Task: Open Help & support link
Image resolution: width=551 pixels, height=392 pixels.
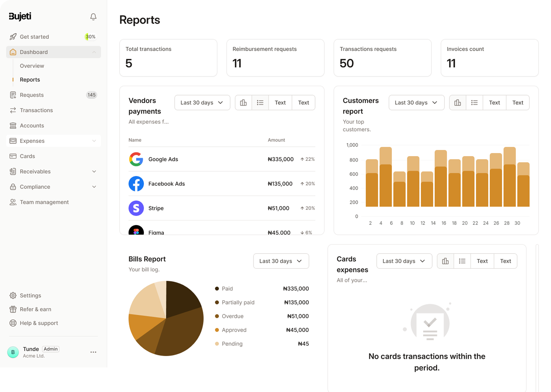Action: [39, 323]
